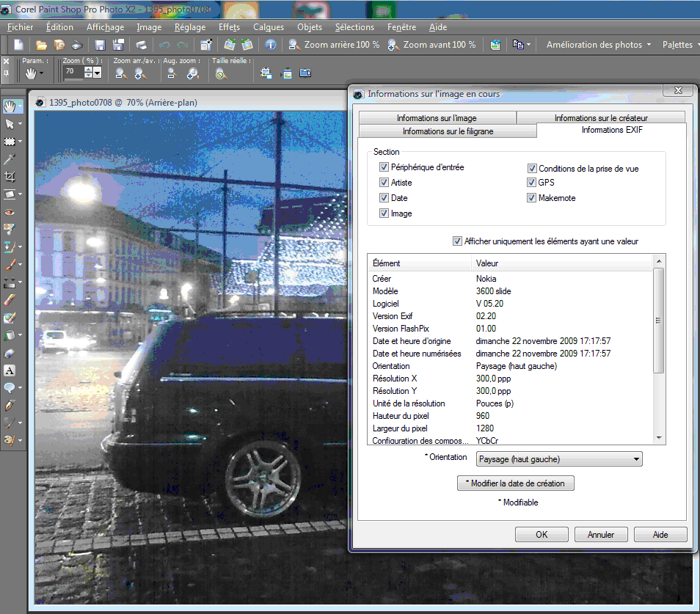Click the Annuler button
Viewport: 700px width, 614px height.
(601, 535)
